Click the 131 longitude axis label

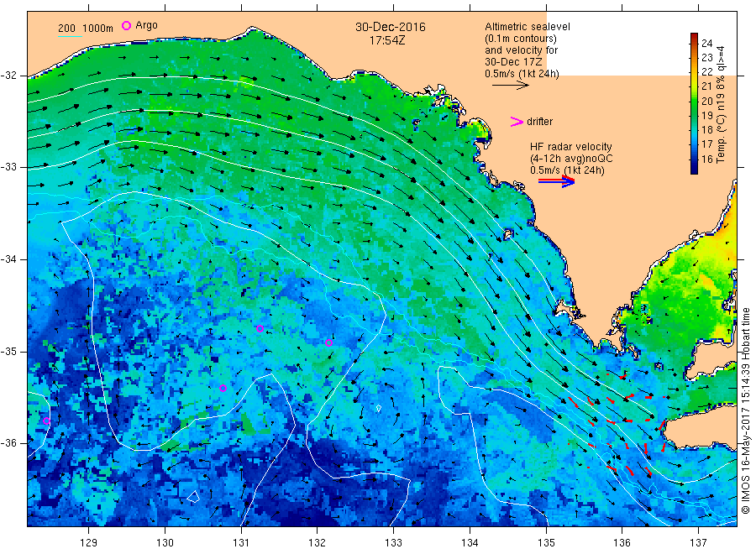(x=241, y=543)
